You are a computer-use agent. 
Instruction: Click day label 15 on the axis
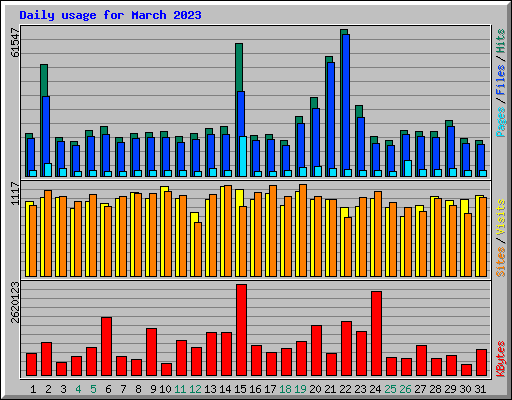pos(240,389)
